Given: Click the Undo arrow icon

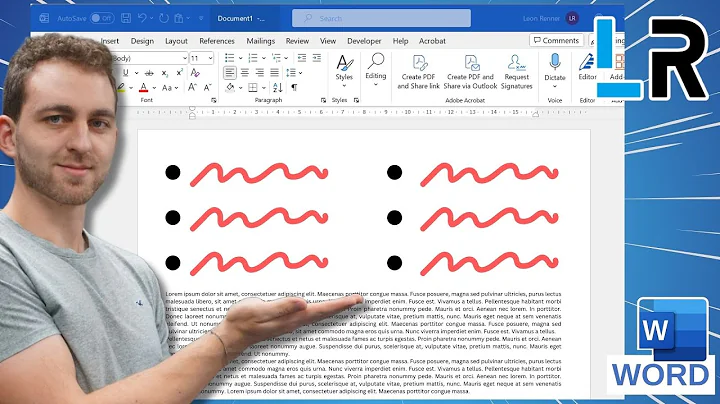Looking at the screenshot, I should 142,18.
